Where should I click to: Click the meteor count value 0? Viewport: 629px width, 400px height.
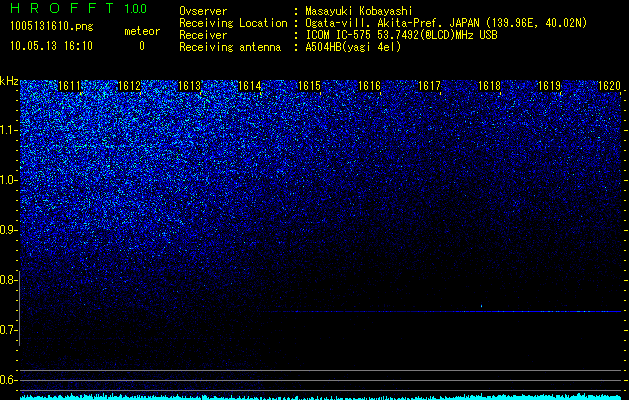pyautogui.click(x=142, y=46)
